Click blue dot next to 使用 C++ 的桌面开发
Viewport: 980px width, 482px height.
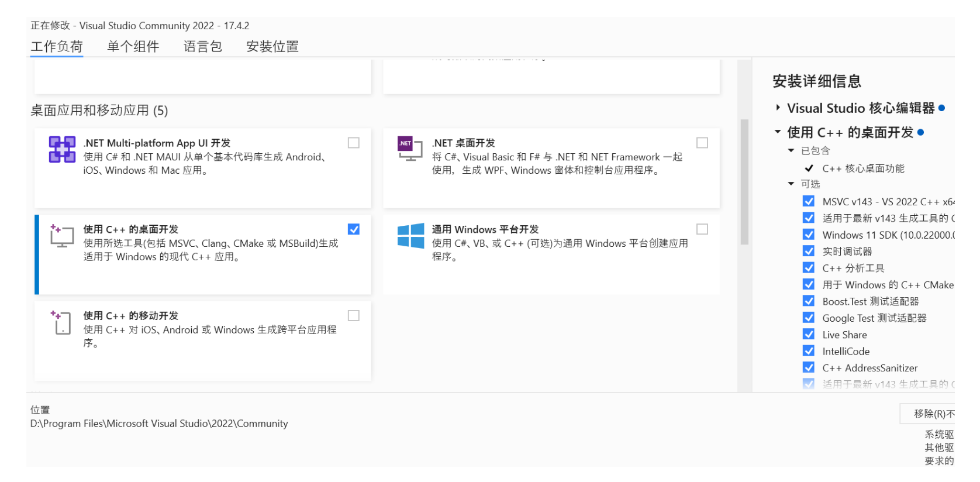920,132
